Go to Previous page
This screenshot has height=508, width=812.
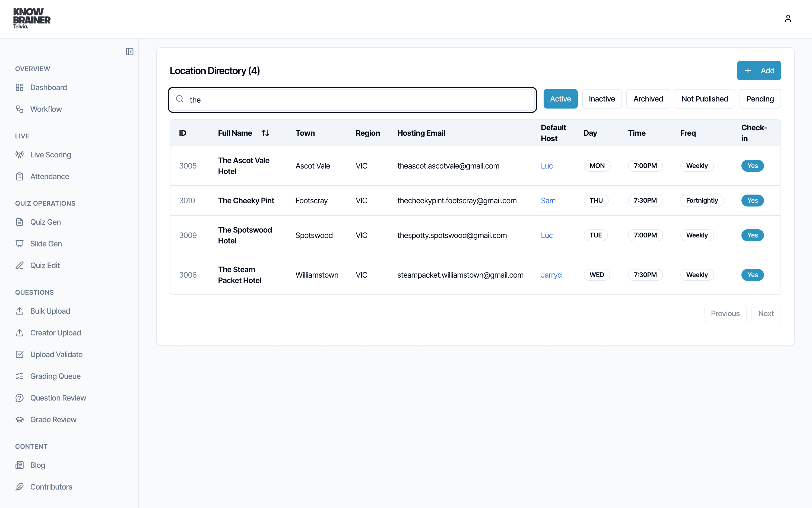click(725, 313)
